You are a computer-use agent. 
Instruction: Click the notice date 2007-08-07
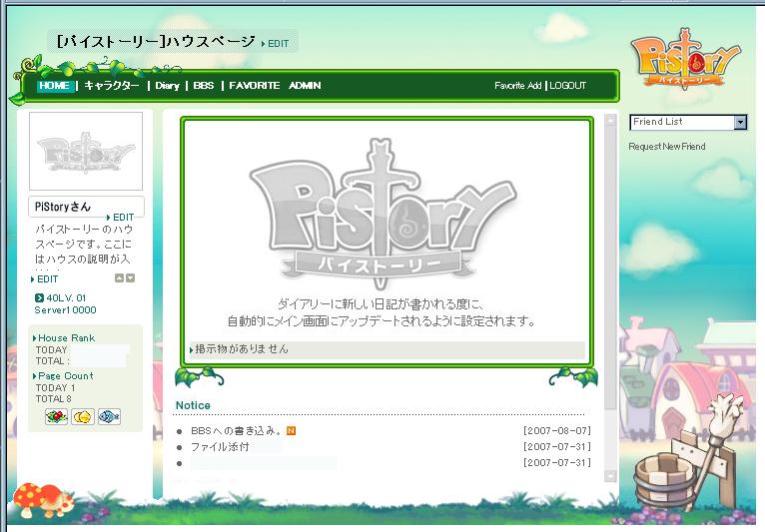tap(556, 431)
